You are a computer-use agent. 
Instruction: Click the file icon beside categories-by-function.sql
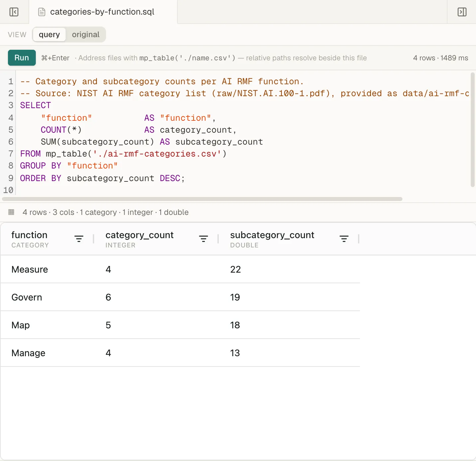pyautogui.click(x=42, y=12)
